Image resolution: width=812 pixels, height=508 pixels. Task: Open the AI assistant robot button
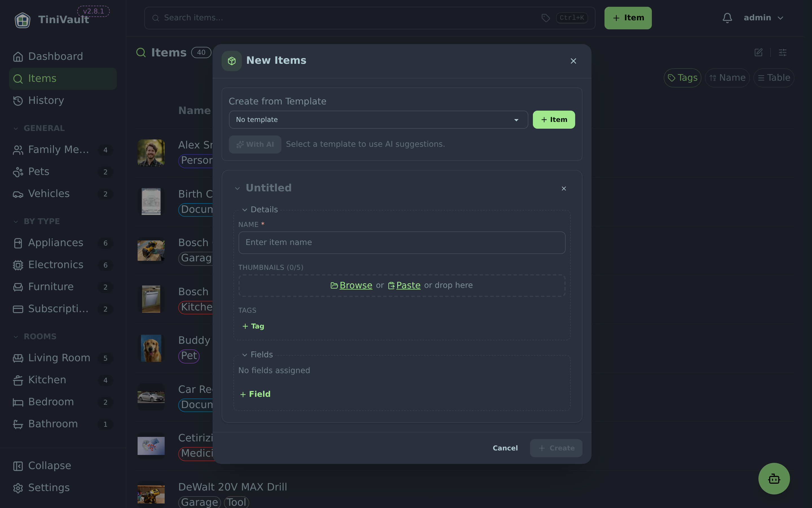click(x=774, y=478)
